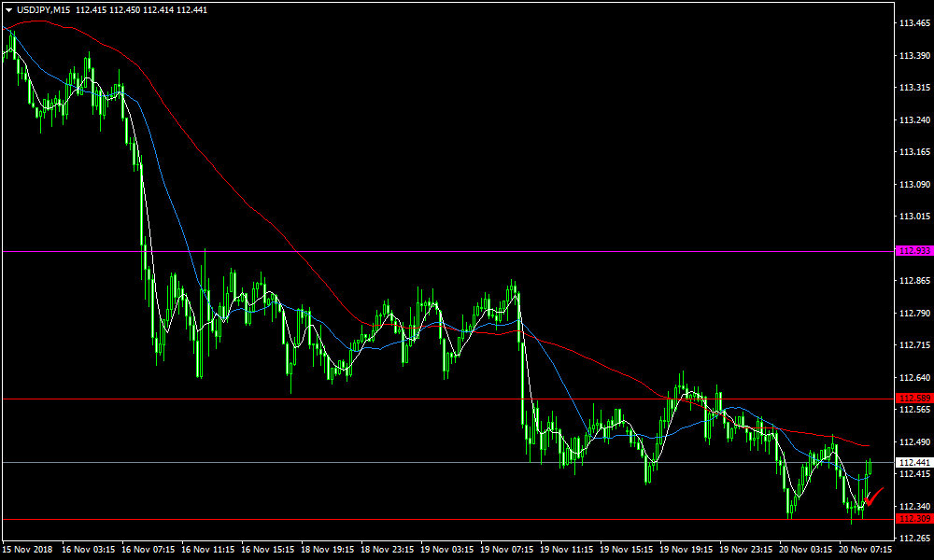
Task: Click the 20 Nov 03:15 time label
Action: (807, 549)
